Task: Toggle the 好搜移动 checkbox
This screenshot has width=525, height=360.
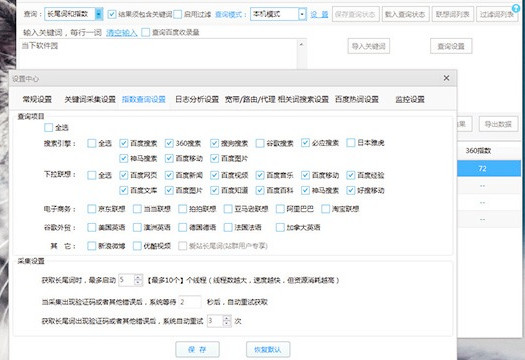Action: pos(351,191)
